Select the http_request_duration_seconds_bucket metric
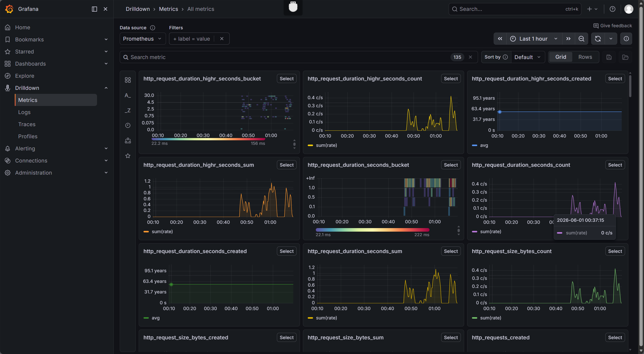Screen dimensions: 644x354 tap(451, 165)
